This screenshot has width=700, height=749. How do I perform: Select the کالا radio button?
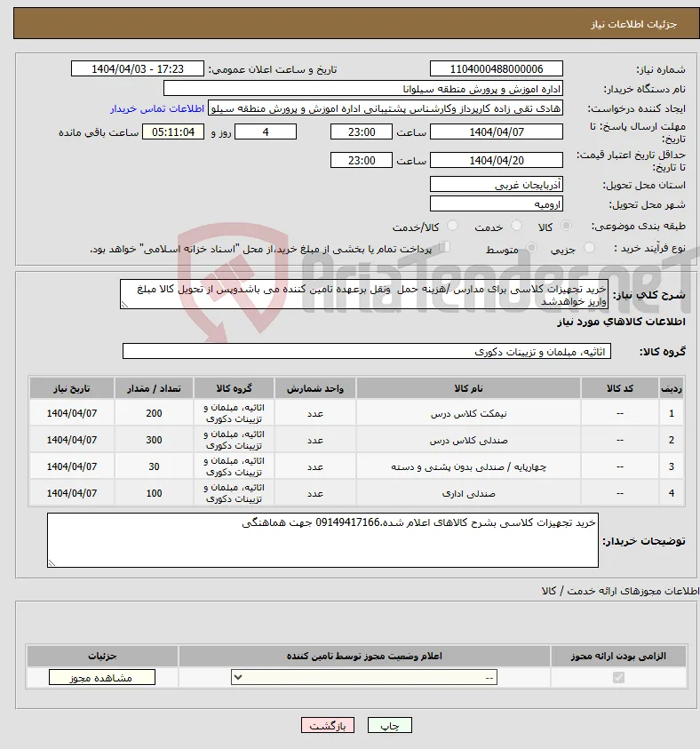(x=566, y=226)
